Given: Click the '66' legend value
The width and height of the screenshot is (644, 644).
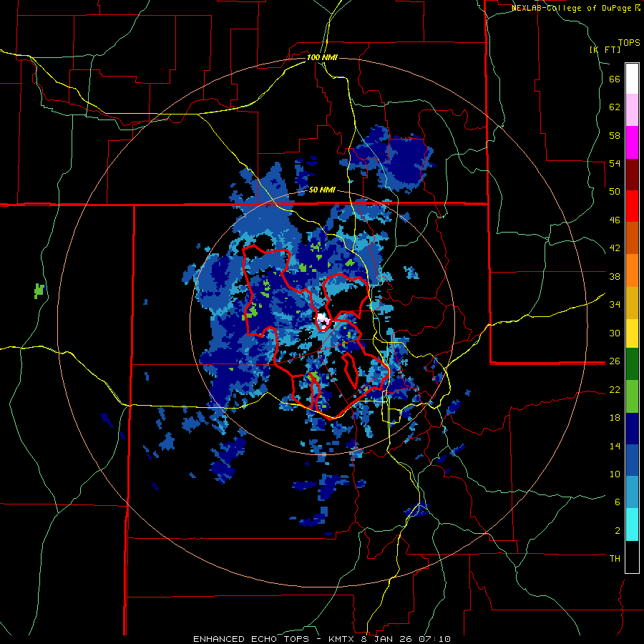Looking at the screenshot, I should 615,79.
